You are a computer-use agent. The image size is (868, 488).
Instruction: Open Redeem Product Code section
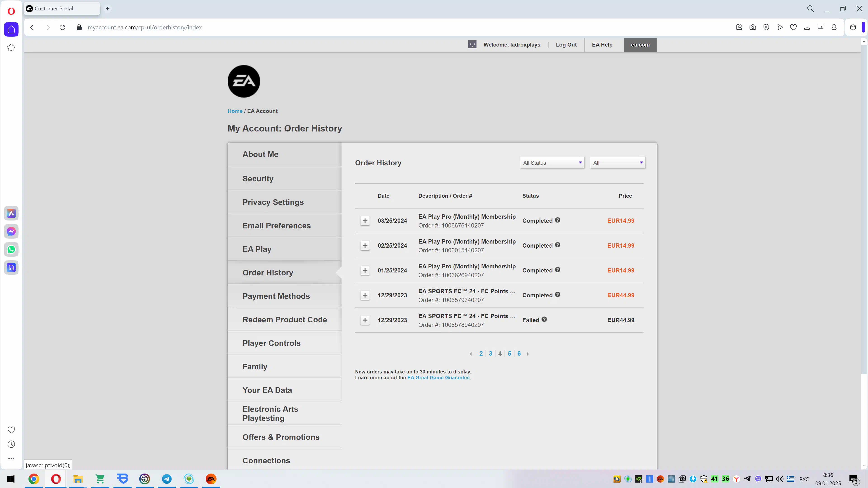click(x=284, y=320)
